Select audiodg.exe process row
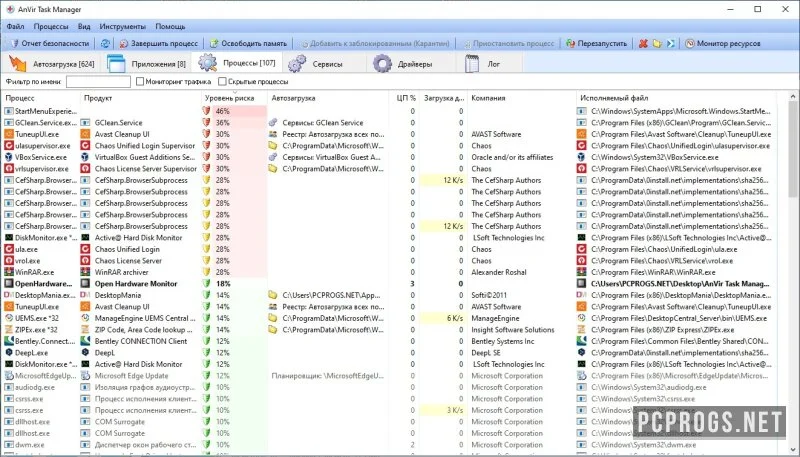The width and height of the screenshot is (800, 457). (389, 387)
